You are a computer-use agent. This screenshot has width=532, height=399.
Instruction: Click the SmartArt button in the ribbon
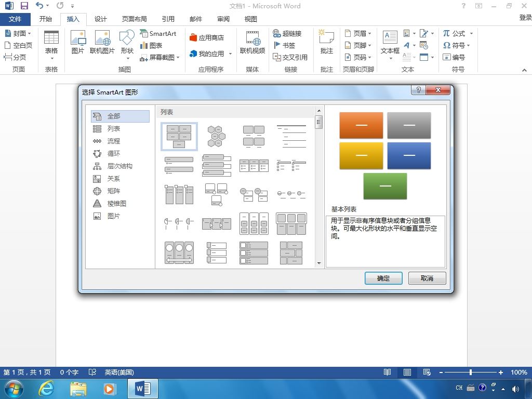pos(158,33)
